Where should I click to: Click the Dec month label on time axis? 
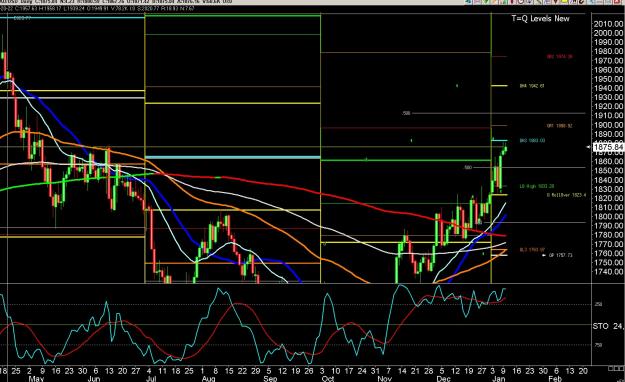[x=443, y=378]
